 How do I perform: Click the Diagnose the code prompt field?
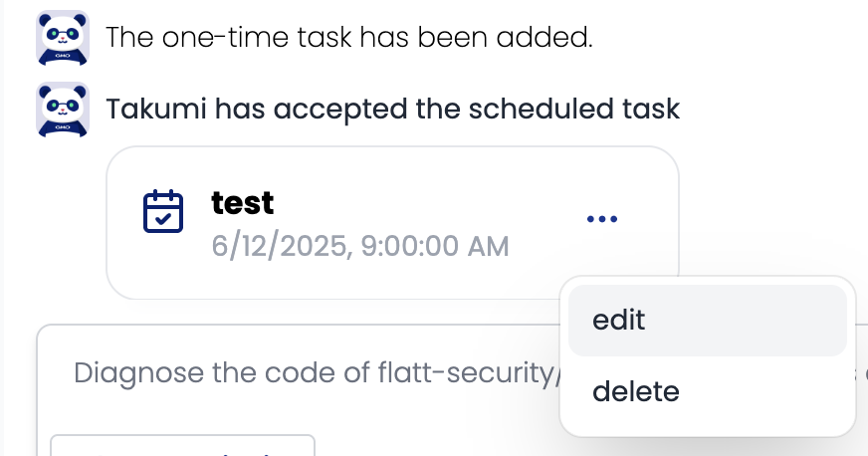point(299,374)
